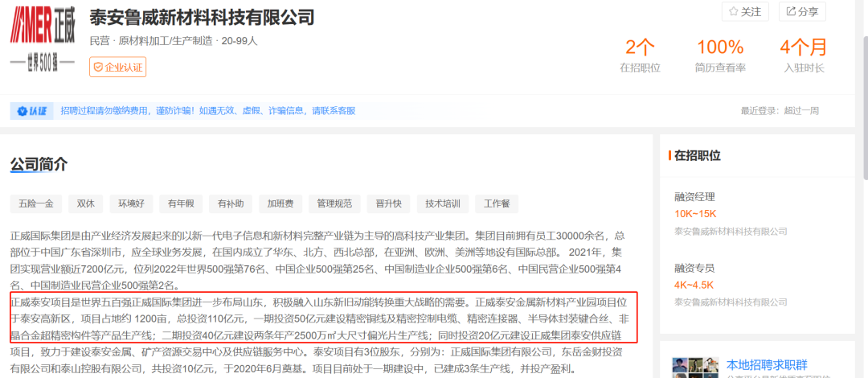Click the 加班费 benefit tag

pyautogui.click(x=280, y=203)
